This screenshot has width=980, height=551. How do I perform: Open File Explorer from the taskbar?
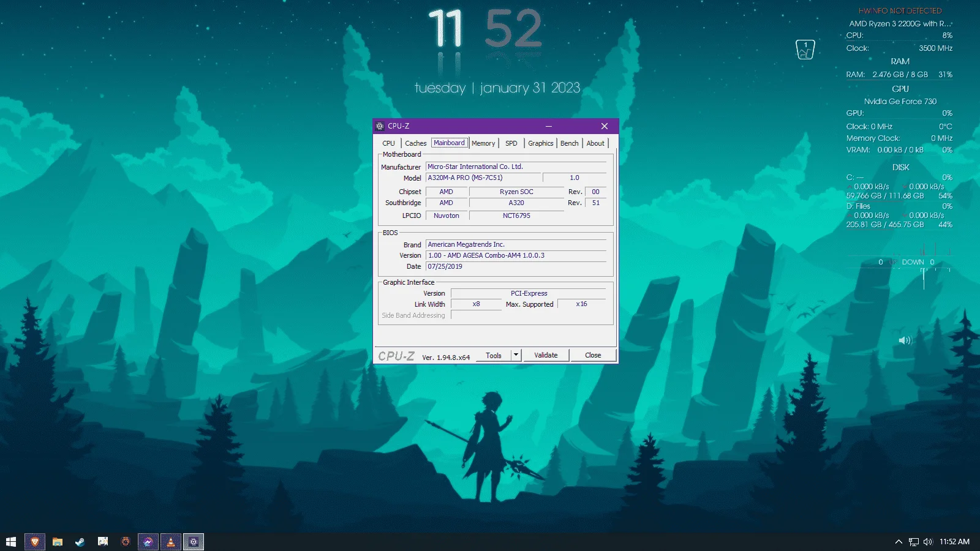click(58, 542)
